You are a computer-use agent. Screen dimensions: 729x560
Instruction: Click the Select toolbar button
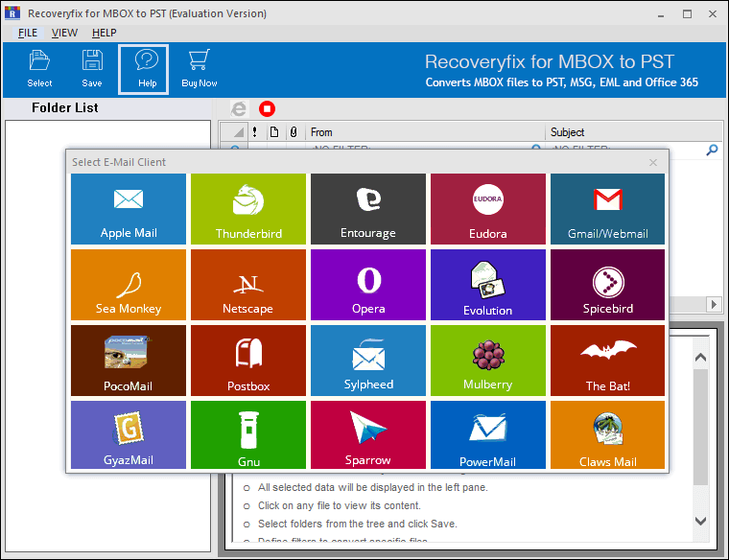(39, 69)
